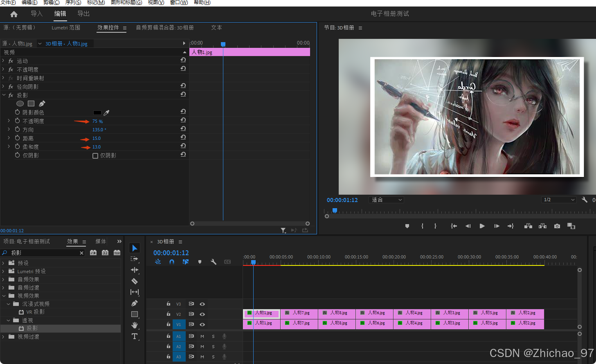Go to In point

click(x=454, y=226)
